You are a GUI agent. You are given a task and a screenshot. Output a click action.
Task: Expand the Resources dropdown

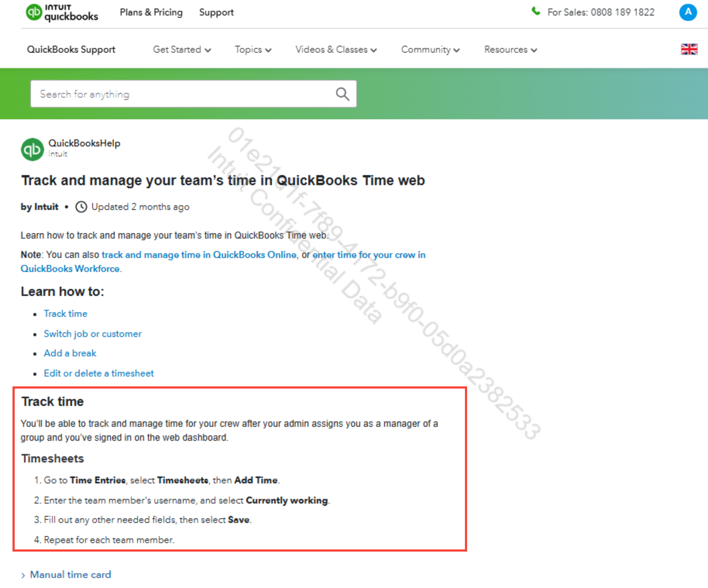click(511, 49)
